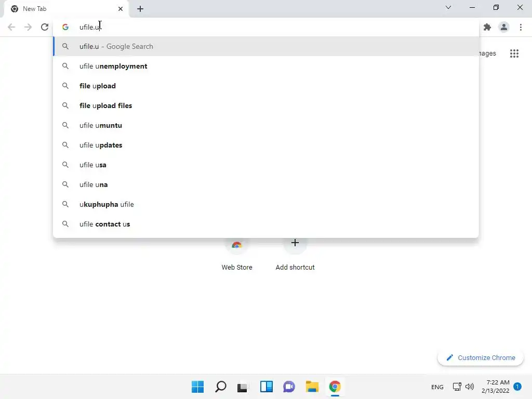Click the Add shortcut button
Image resolution: width=532 pixels, height=399 pixels.
(x=295, y=254)
